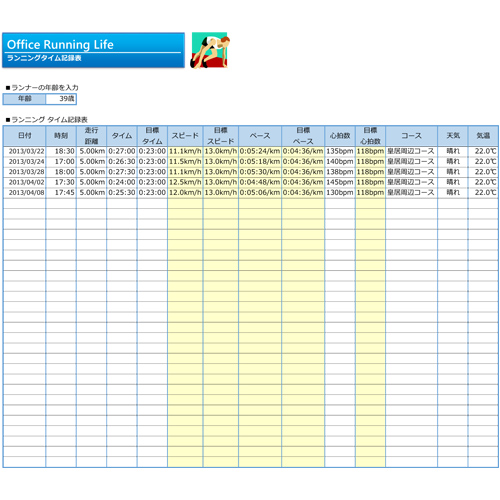Click the pace cell 0:05:24/km
500x500 pixels.
coord(260,151)
